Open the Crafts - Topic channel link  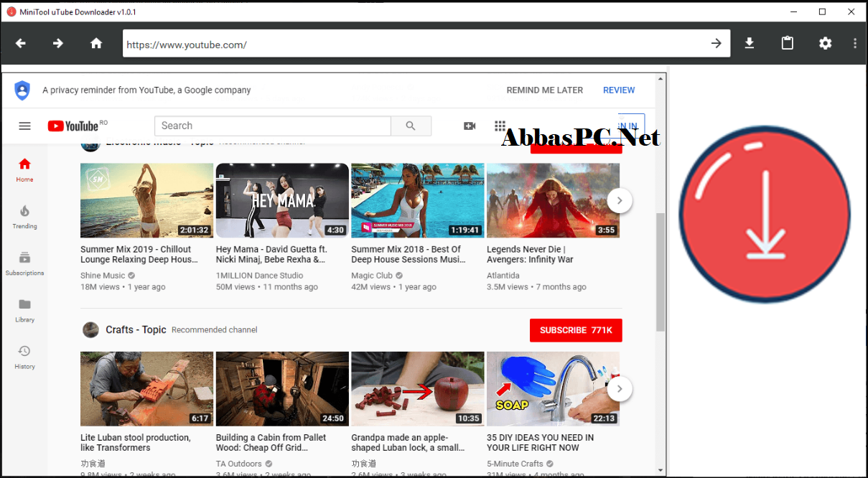(x=136, y=329)
